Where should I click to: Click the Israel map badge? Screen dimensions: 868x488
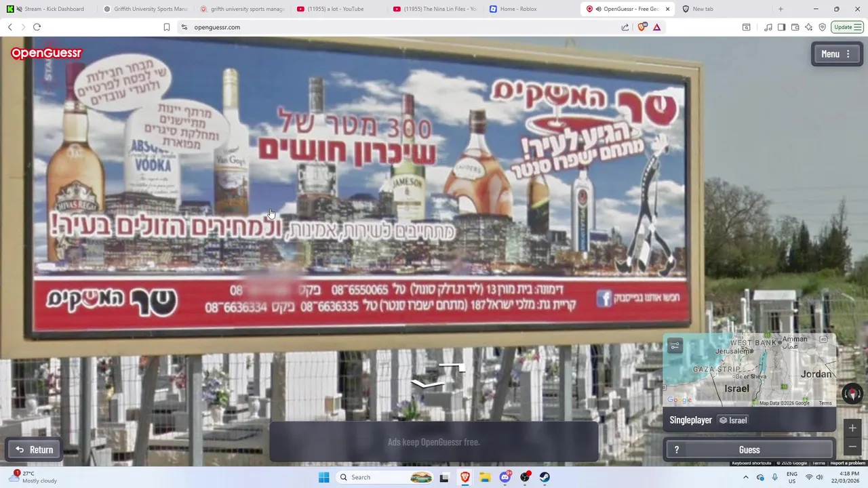733,420
